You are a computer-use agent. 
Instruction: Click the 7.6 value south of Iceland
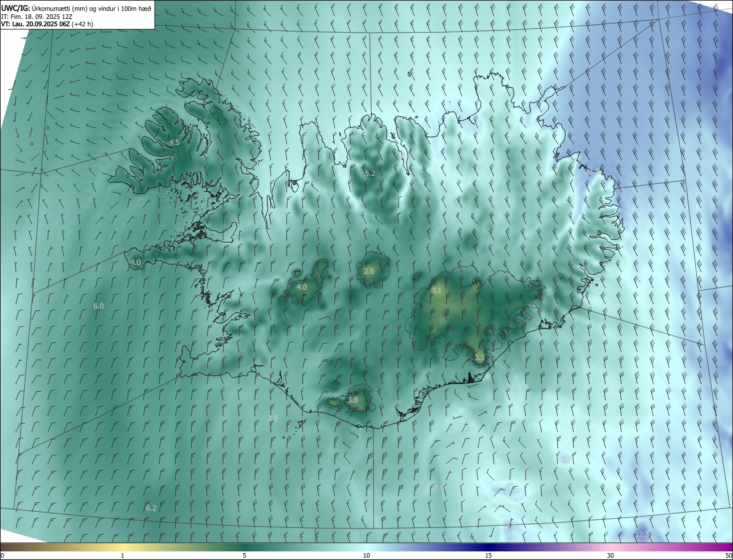pyautogui.click(x=438, y=488)
